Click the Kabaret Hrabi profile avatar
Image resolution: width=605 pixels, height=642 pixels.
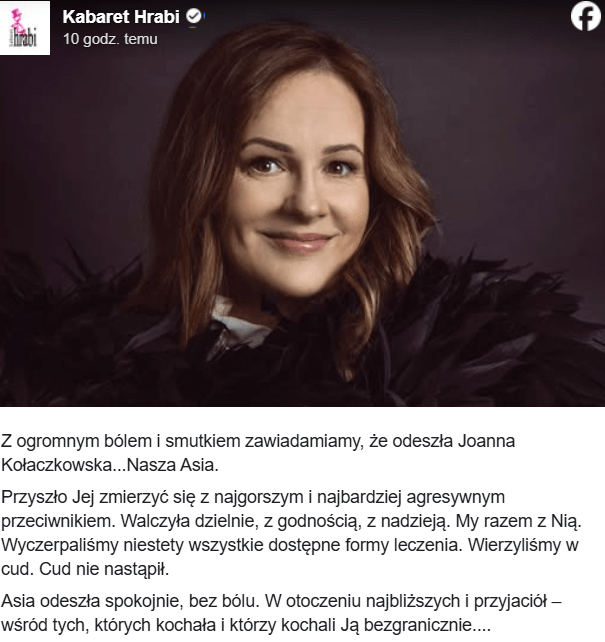point(25,28)
